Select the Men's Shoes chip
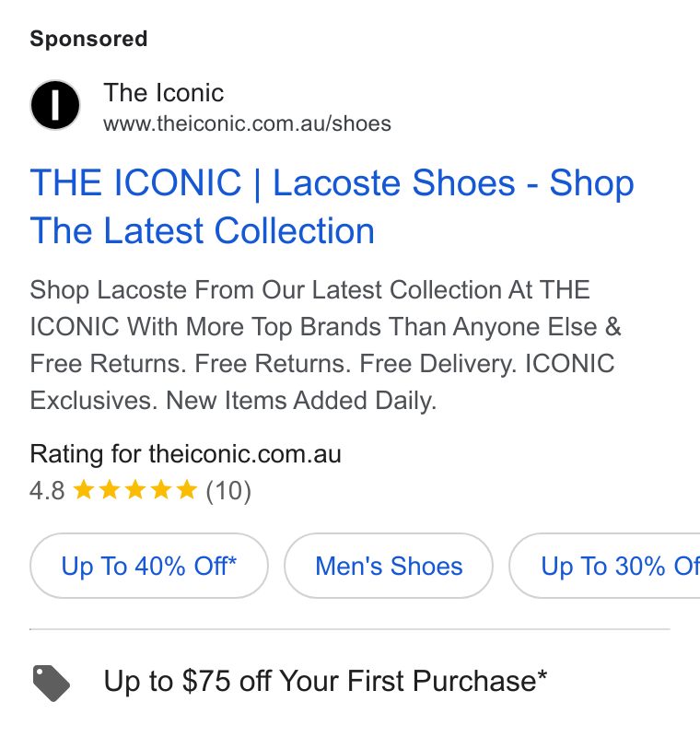This screenshot has height=737, width=700. 389,566
